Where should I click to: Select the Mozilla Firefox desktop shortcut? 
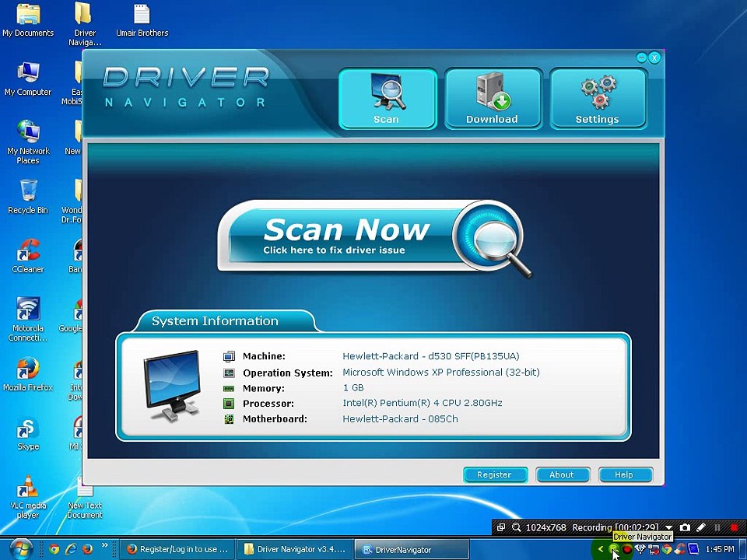(28, 374)
